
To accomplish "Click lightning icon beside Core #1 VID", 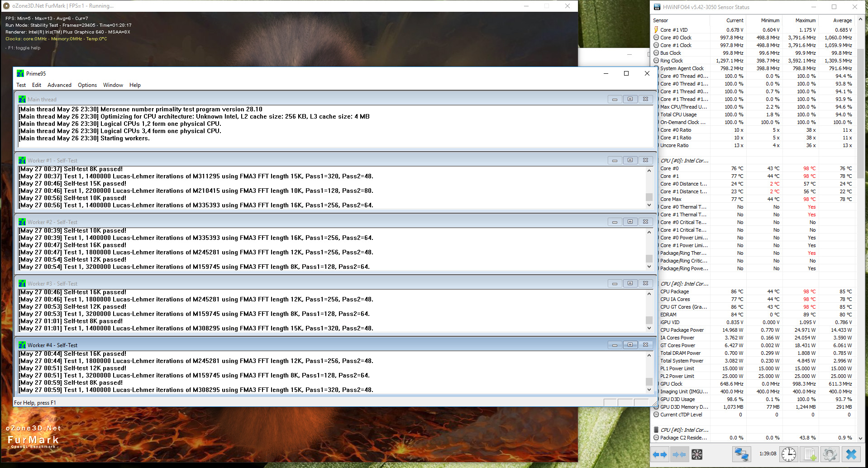I will (656, 30).
